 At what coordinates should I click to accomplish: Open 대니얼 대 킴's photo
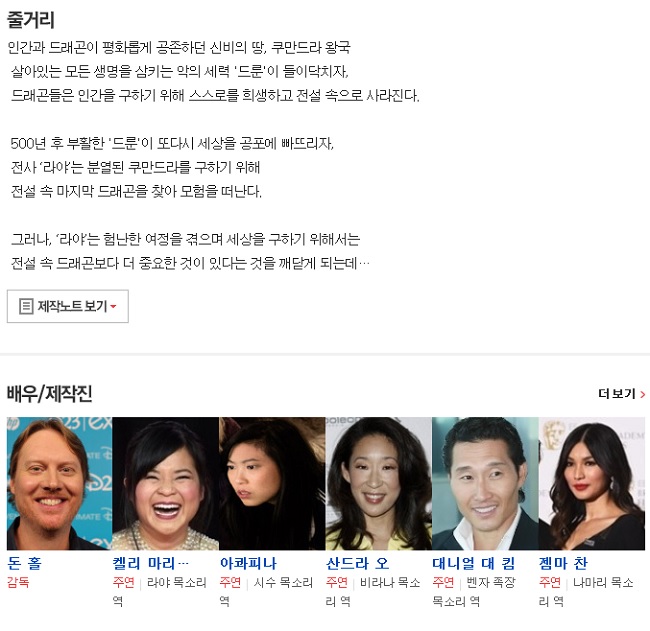pos(485,483)
